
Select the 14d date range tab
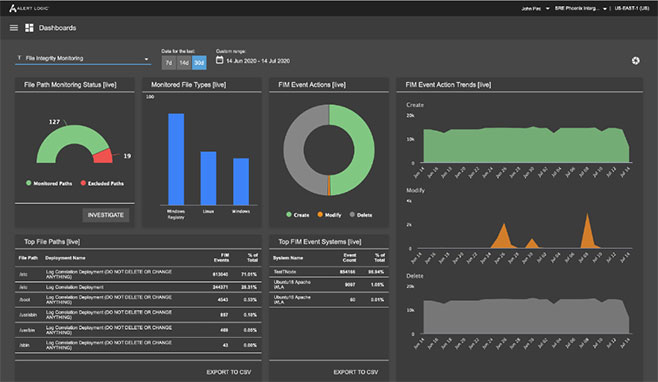(x=184, y=63)
